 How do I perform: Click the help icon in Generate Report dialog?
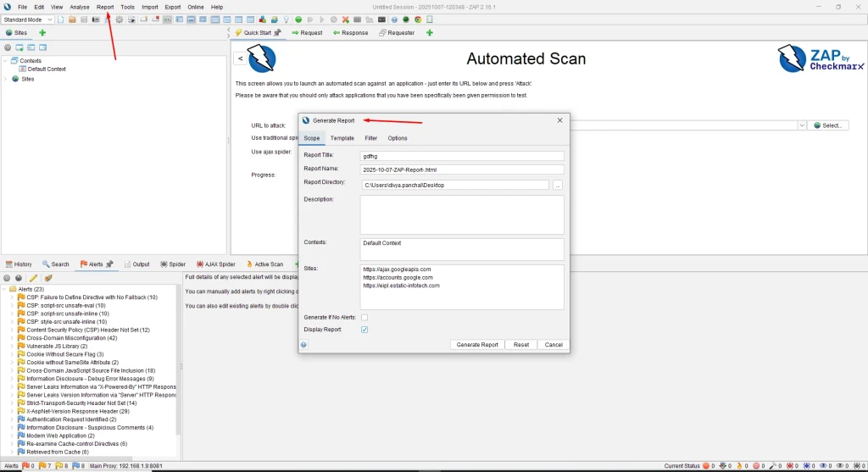click(x=303, y=345)
